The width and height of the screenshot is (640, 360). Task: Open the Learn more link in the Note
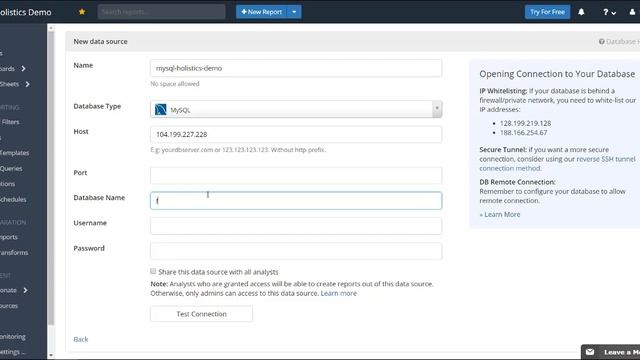[338, 293]
